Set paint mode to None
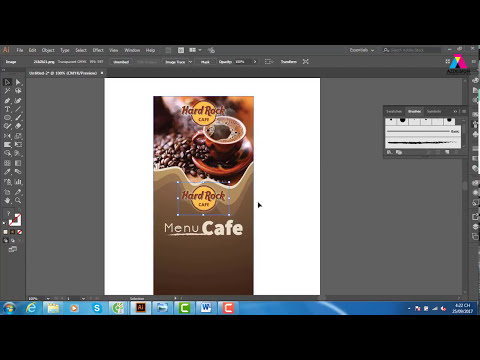 point(20,232)
